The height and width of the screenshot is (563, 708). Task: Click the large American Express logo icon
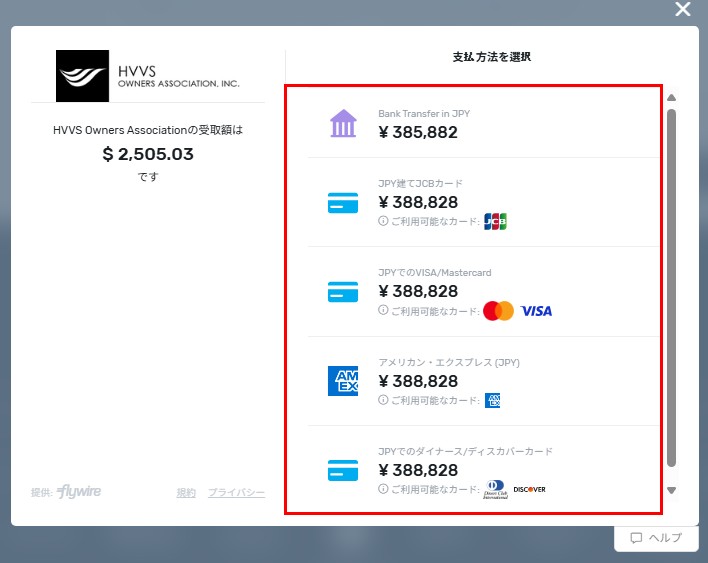tap(343, 381)
